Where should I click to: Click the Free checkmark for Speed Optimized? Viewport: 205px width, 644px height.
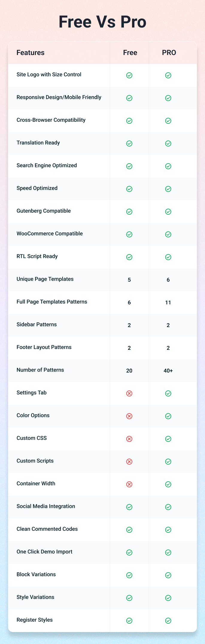coord(129,189)
